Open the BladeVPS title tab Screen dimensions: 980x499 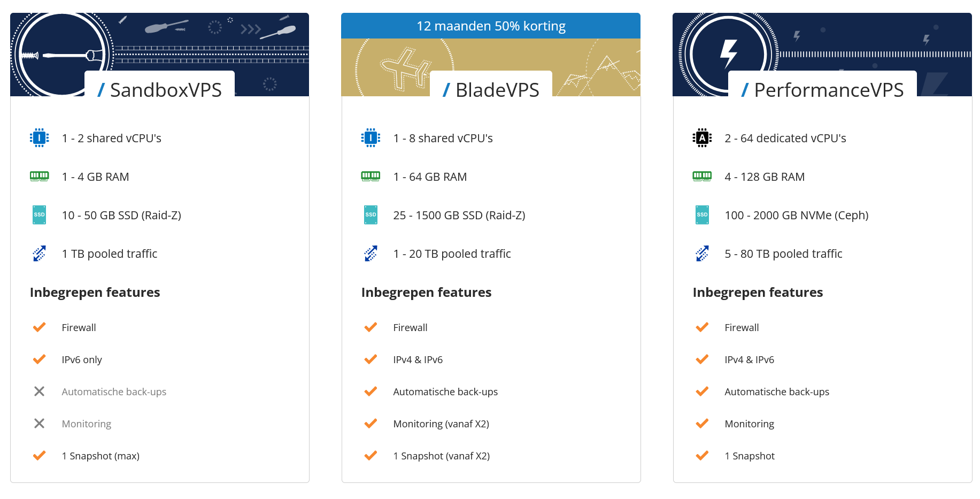tap(491, 89)
